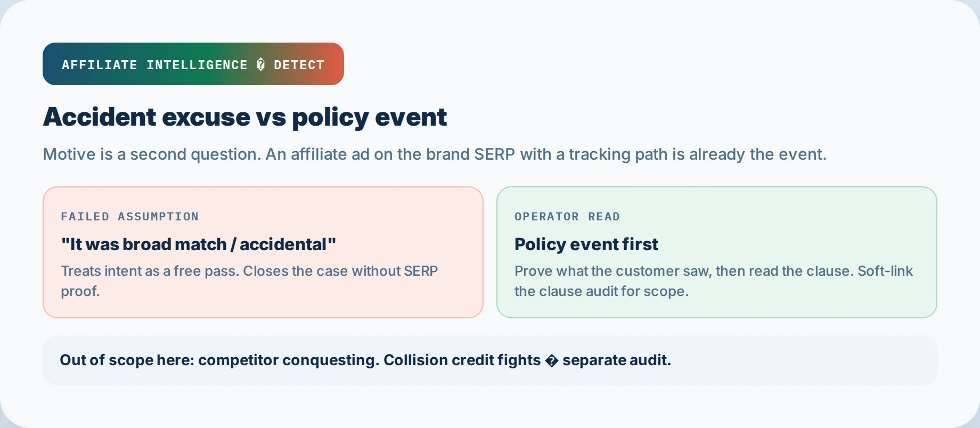Select the Affiliate Intelligence gradient badge
Image resolution: width=980 pixels, height=428 pixels.
click(193, 64)
